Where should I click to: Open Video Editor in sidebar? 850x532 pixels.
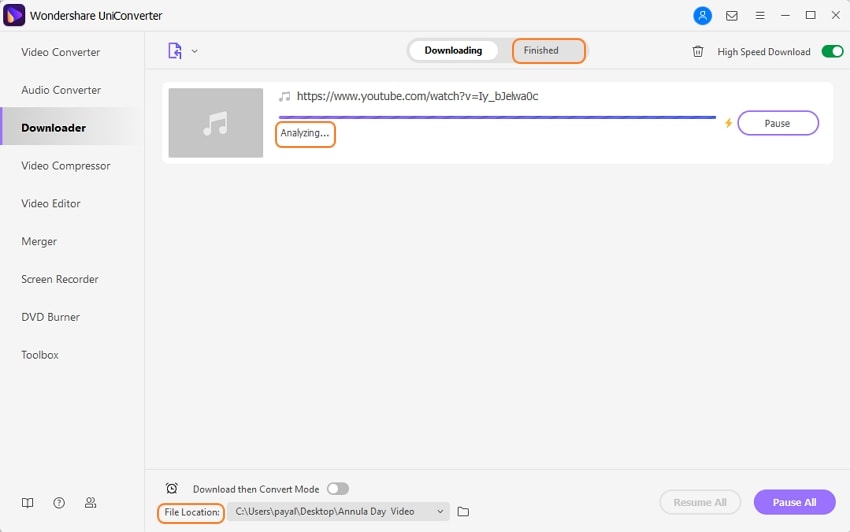[x=51, y=204]
